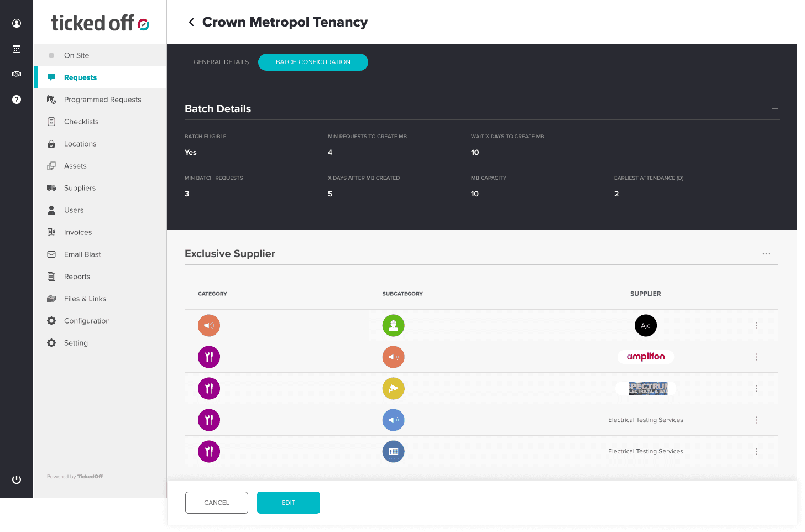The image size is (805, 532).
Task: Click the Exclusive Supplier heading
Action: point(230,254)
